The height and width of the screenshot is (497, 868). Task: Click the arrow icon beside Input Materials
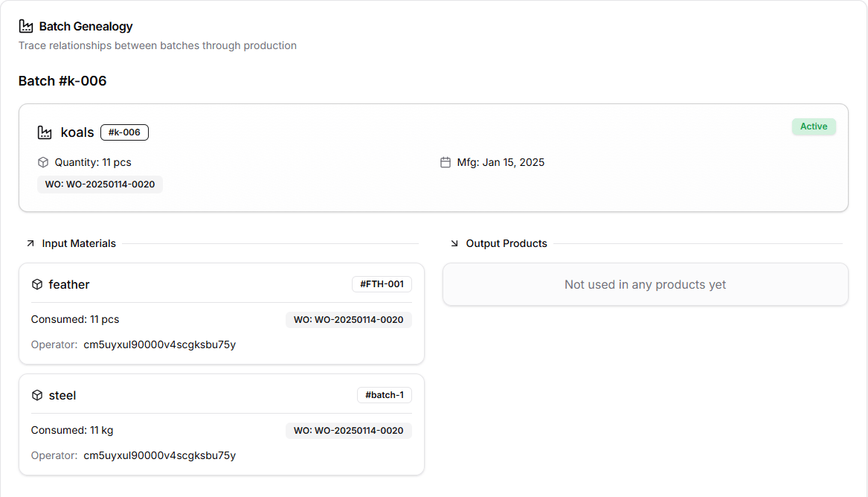[x=30, y=243]
